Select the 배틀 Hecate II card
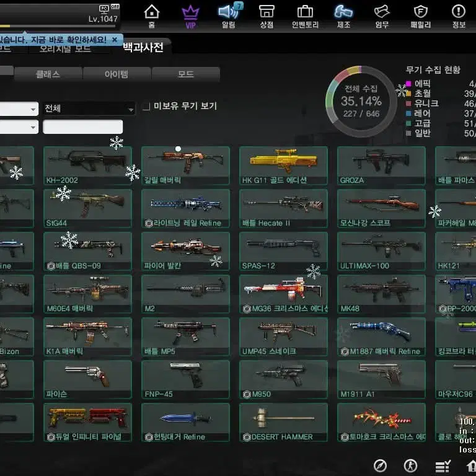 (x=283, y=208)
